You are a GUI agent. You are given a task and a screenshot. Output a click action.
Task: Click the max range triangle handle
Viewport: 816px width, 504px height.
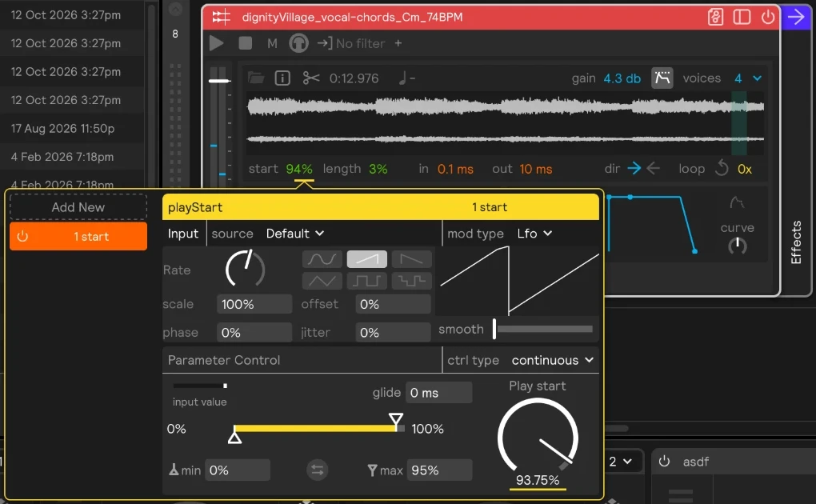[396, 418]
